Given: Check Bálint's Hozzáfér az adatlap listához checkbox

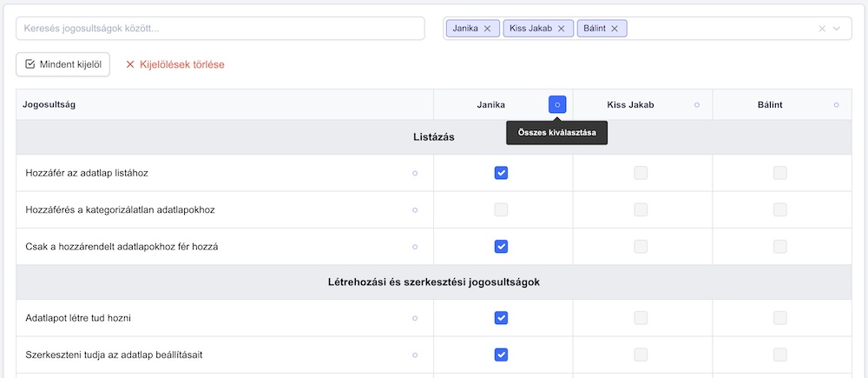Looking at the screenshot, I should point(780,173).
